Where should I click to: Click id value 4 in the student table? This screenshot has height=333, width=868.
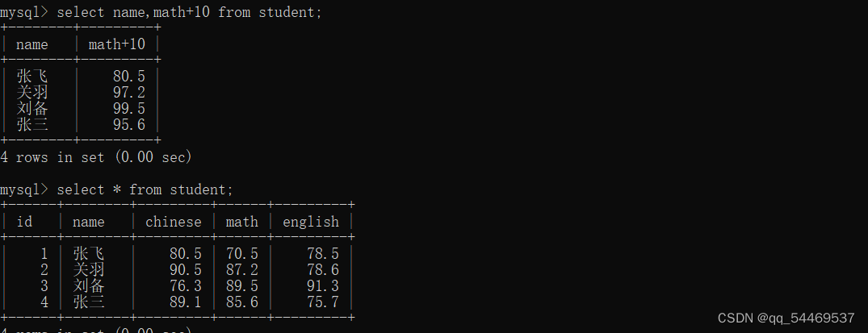[44, 302]
